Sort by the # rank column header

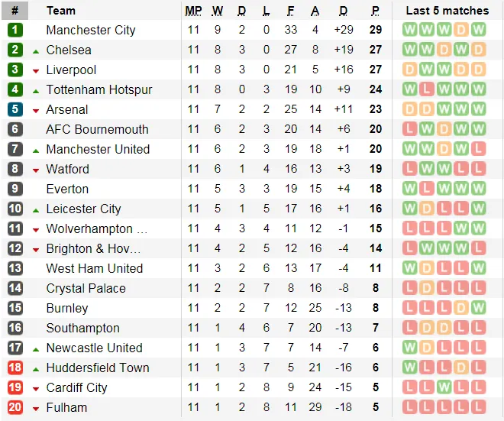(x=15, y=11)
